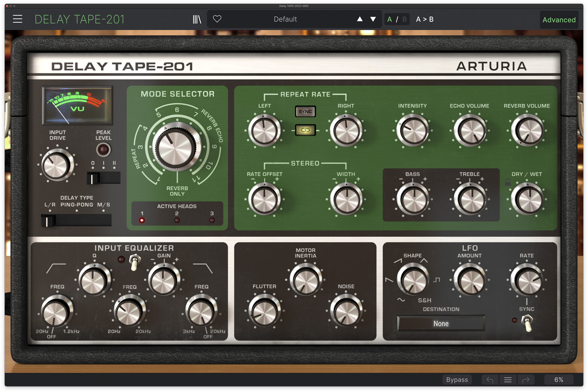This screenshot has height=392, width=588.
Task: Open the Advanced panel
Action: tap(559, 20)
